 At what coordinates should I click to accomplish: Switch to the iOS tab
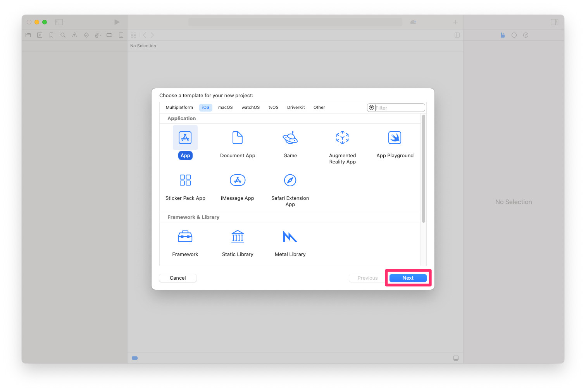206,107
